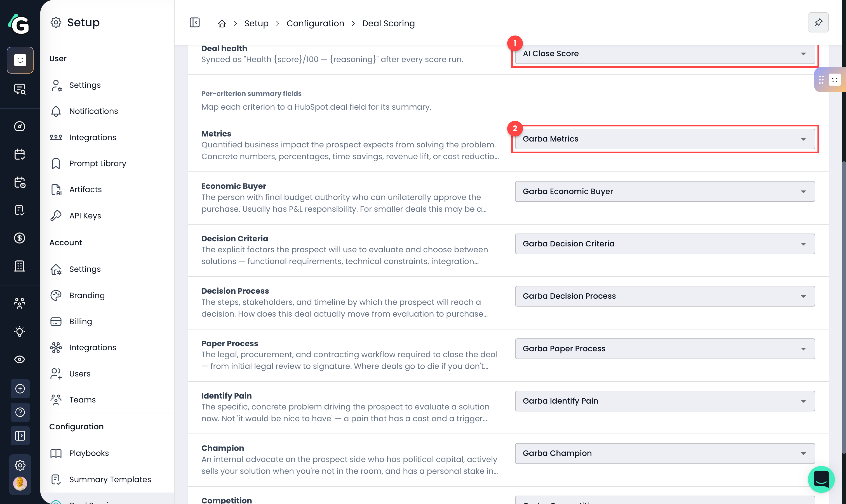
Task: Open Playbooks in the sidebar
Action: [x=107, y=453]
